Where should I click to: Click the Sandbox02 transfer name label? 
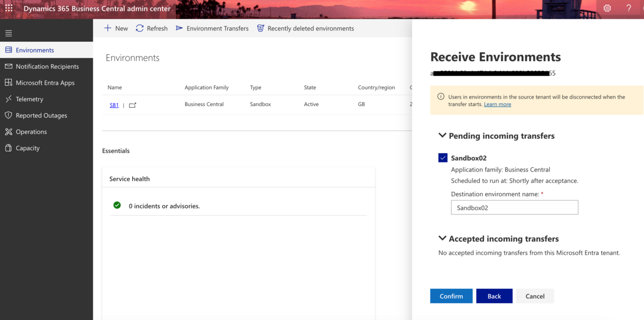tap(469, 158)
